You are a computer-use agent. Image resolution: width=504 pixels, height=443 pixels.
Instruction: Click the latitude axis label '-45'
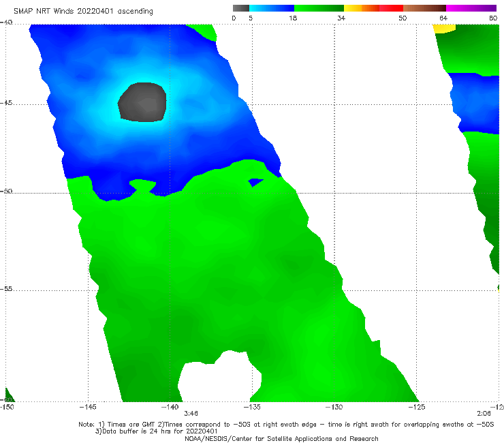[6, 103]
